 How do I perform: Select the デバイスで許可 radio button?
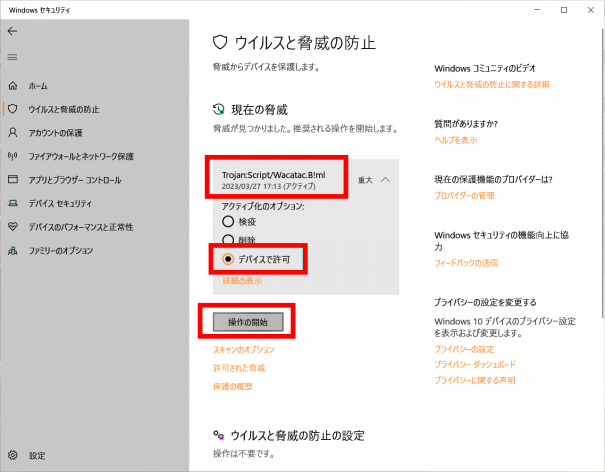click(227, 259)
